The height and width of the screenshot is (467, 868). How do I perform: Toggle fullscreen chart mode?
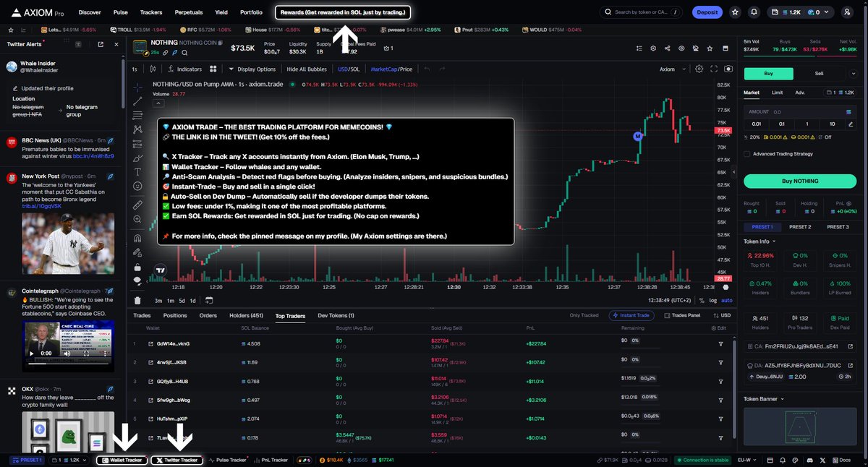714,69
